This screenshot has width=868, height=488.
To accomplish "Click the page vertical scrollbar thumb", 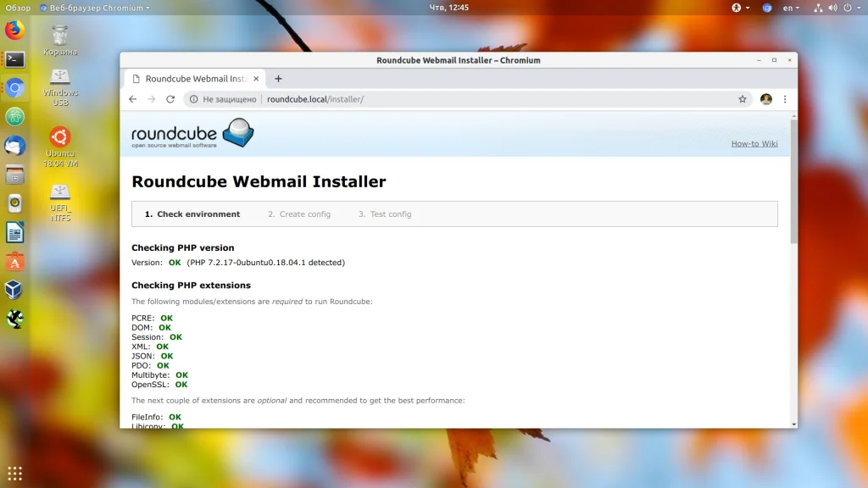I will (x=793, y=181).
